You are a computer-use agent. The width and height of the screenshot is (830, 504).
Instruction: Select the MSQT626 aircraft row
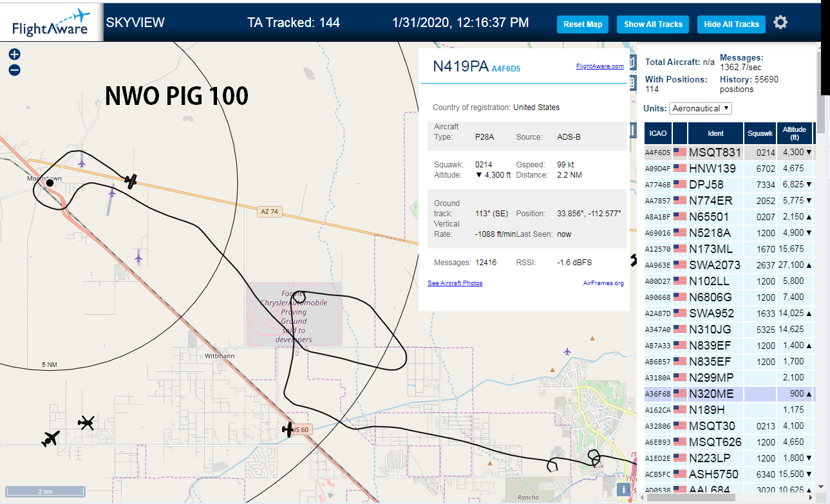pos(730,442)
